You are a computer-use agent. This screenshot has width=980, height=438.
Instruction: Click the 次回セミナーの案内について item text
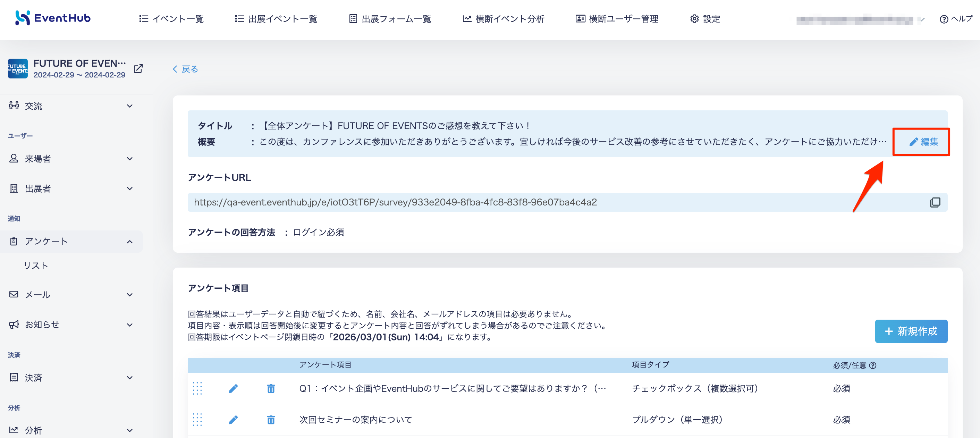[356, 419]
